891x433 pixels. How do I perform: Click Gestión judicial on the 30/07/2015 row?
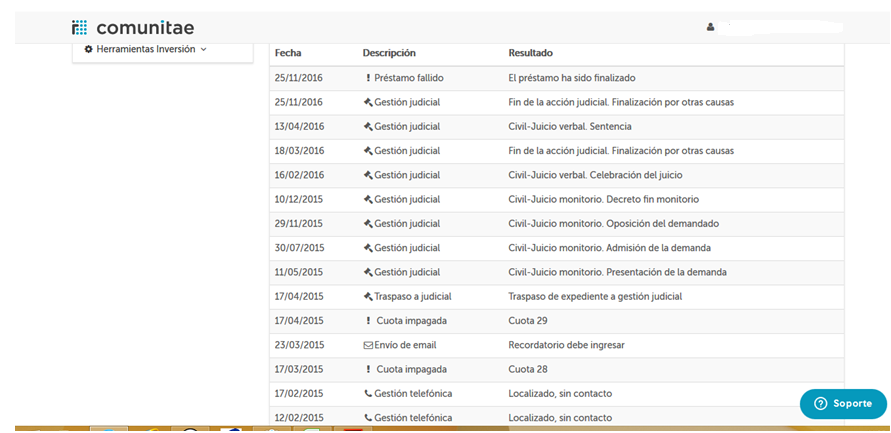[x=406, y=248]
